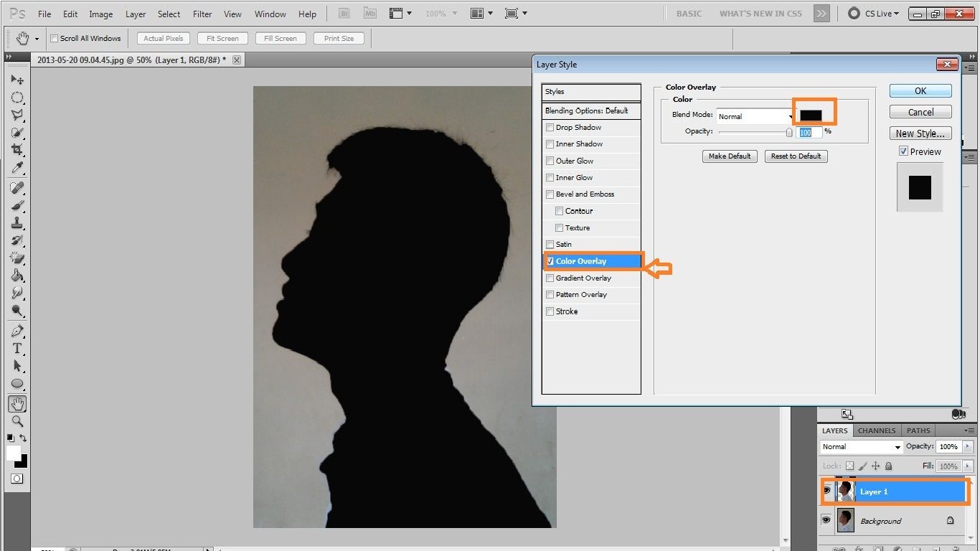Toggle the Preview checkbox
The width and height of the screenshot is (980, 551).
pos(903,151)
